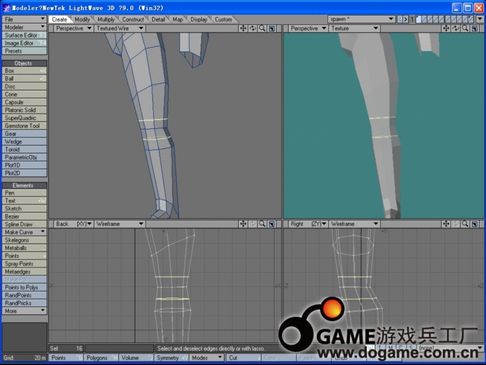Screen dimensions: 486x365
Task: Switch to the Detail tab
Action: pos(158,19)
